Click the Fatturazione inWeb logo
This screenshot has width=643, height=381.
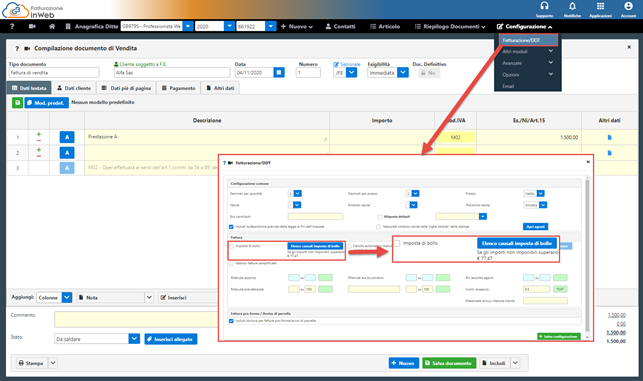tap(33, 10)
